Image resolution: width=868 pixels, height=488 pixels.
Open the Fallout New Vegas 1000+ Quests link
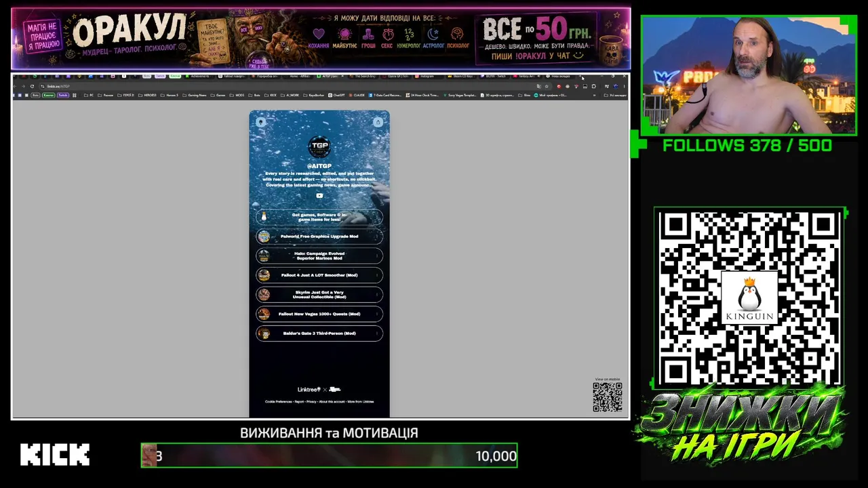tap(319, 314)
